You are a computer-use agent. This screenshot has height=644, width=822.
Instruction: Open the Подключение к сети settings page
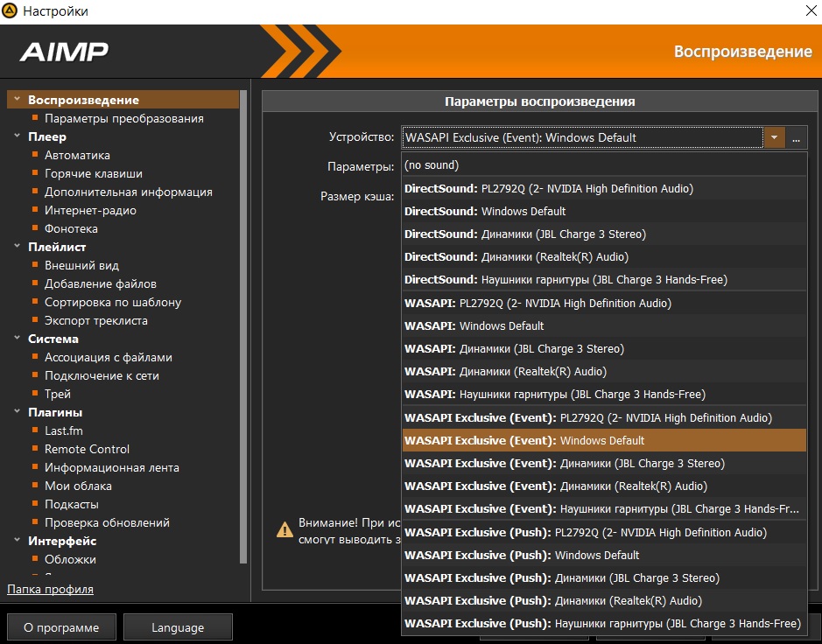coord(102,375)
